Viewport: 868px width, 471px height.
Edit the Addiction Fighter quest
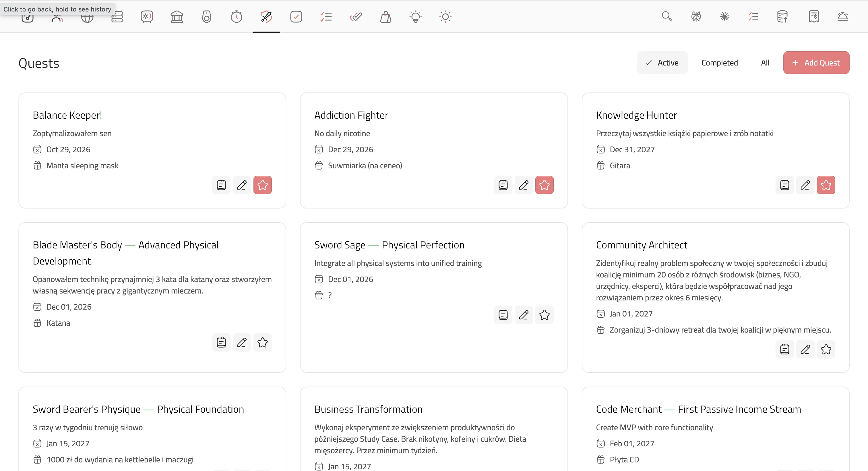(524, 185)
